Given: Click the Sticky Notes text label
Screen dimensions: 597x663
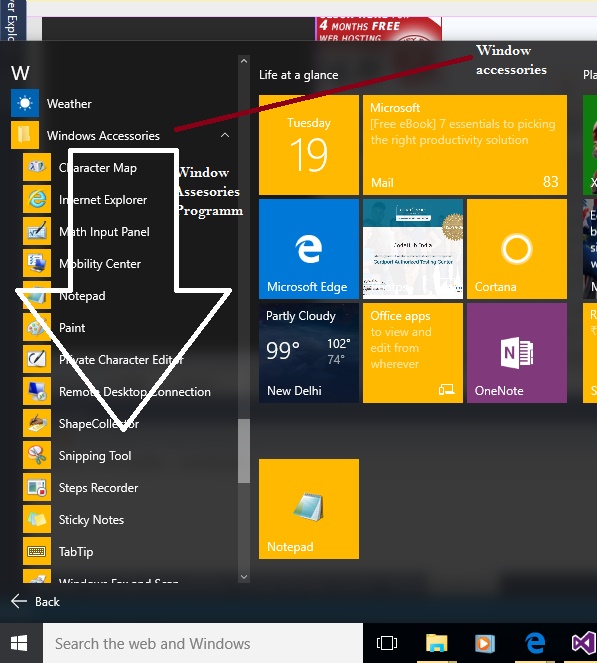Looking at the screenshot, I should pos(91,520).
